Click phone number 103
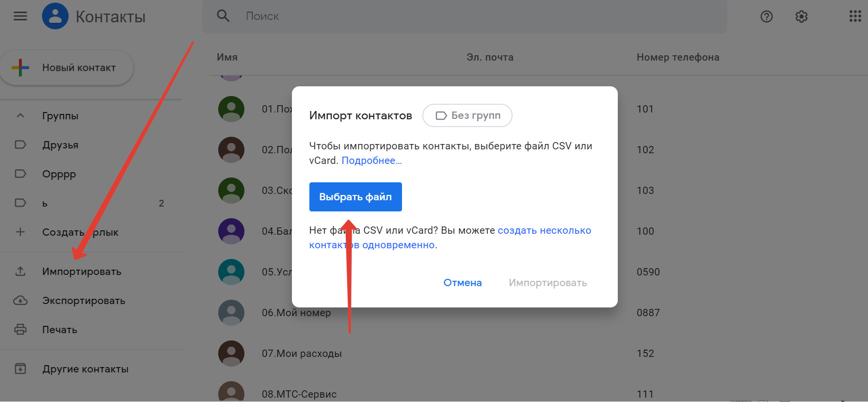The image size is (868, 402). pos(645,191)
